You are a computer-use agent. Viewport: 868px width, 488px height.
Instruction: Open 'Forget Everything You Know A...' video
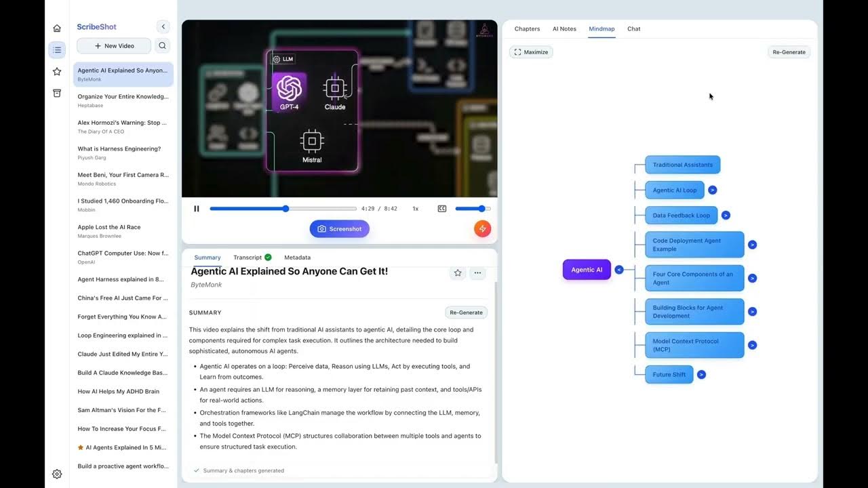[123, 317]
